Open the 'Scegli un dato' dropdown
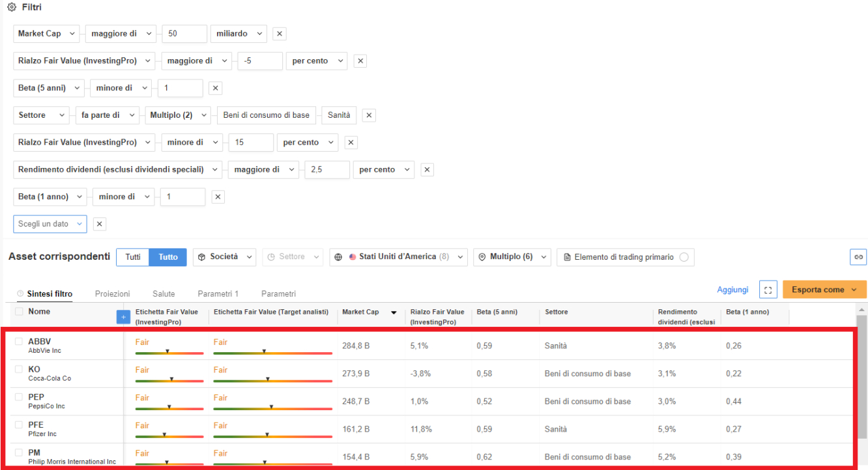This screenshot has width=868, height=470. (x=50, y=224)
